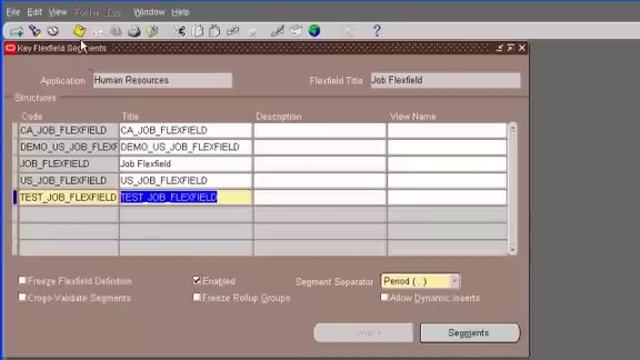Select the DEMO_US_JOB_FLEXF code cell
This screenshot has width=640, height=360.
tap(69, 147)
